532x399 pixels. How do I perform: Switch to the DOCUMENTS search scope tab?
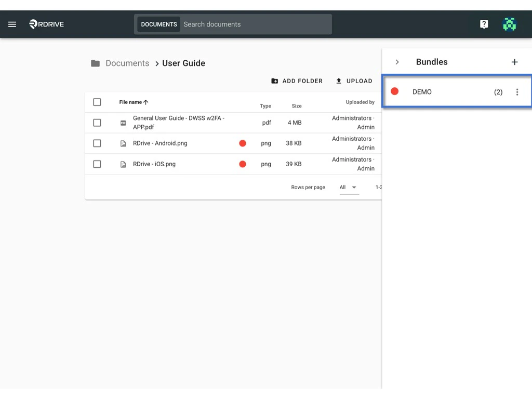[158, 24]
